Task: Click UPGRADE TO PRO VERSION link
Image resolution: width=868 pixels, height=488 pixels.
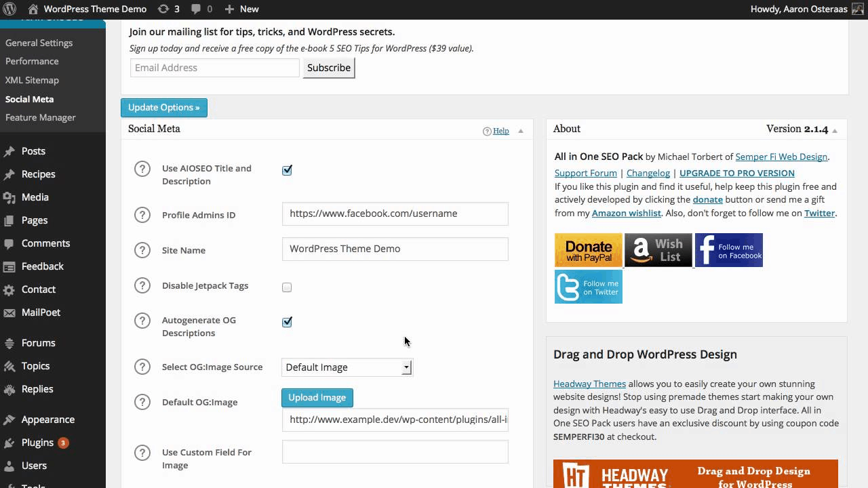Action: click(737, 173)
